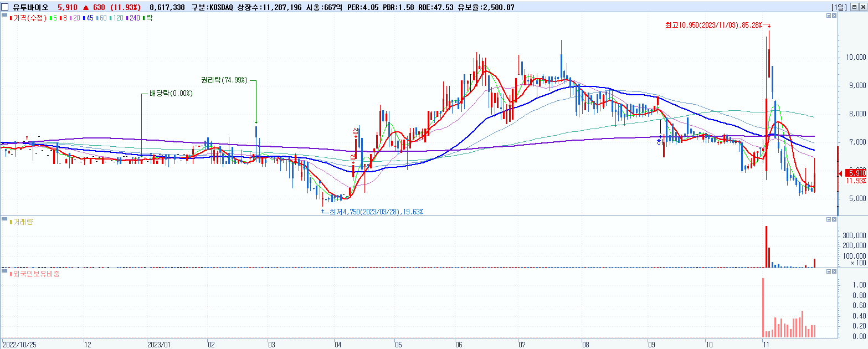Click the ROE:47.53 value

click(437, 7)
